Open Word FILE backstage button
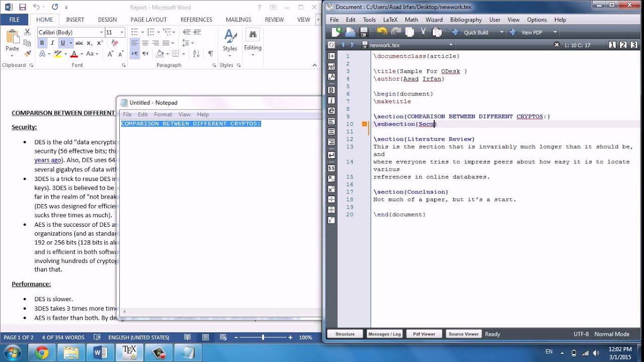 tap(15, 20)
